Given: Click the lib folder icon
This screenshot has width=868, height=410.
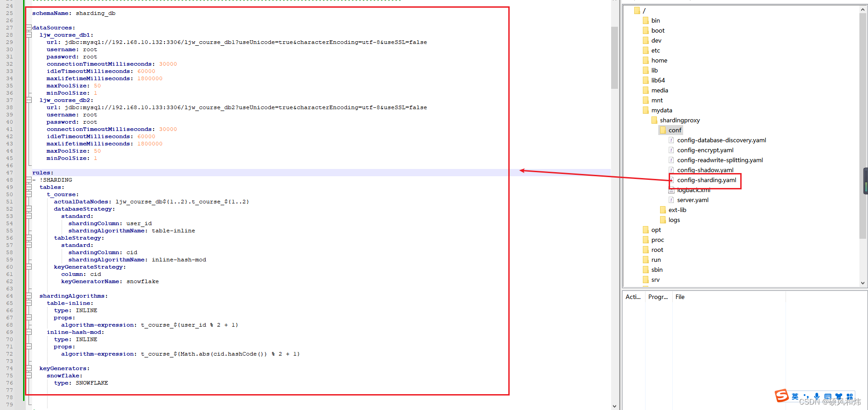Looking at the screenshot, I should point(646,70).
